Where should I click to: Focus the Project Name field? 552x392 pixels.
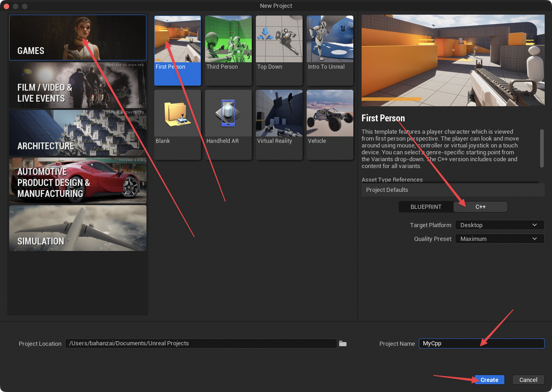tap(482, 343)
